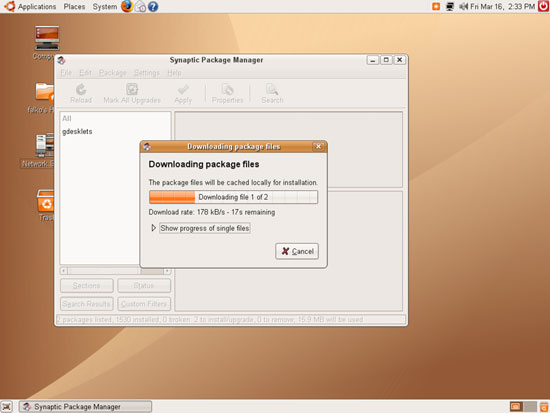The width and height of the screenshot is (550, 413).
Task: Open the Help menu in Synaptic
Action: pos(174,73)
